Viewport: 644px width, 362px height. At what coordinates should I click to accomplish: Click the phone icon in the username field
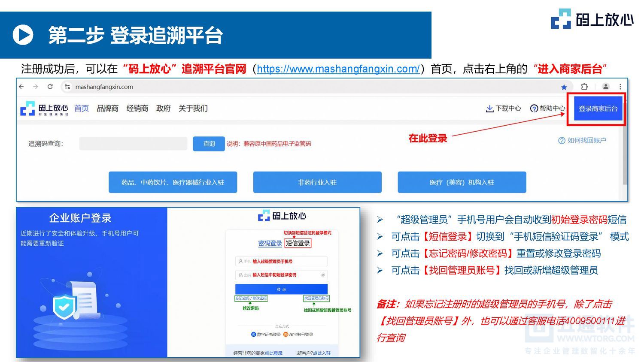coord(240,261)
